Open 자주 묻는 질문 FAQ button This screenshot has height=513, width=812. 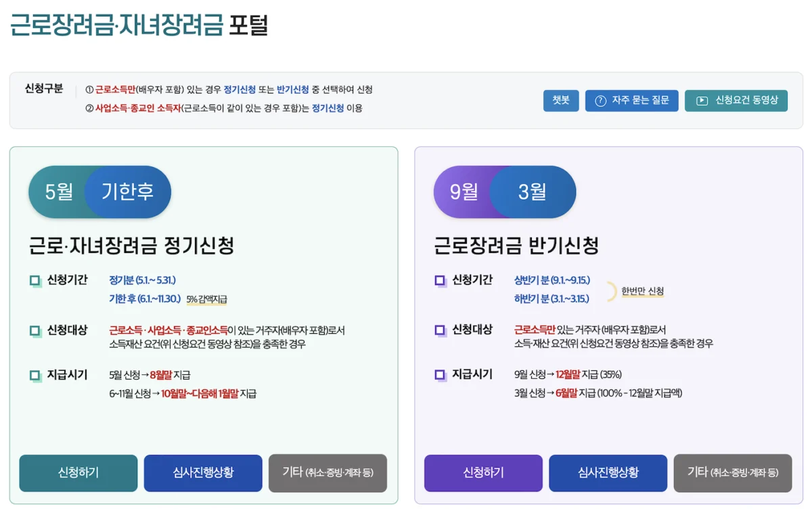[x=631, y=100]
